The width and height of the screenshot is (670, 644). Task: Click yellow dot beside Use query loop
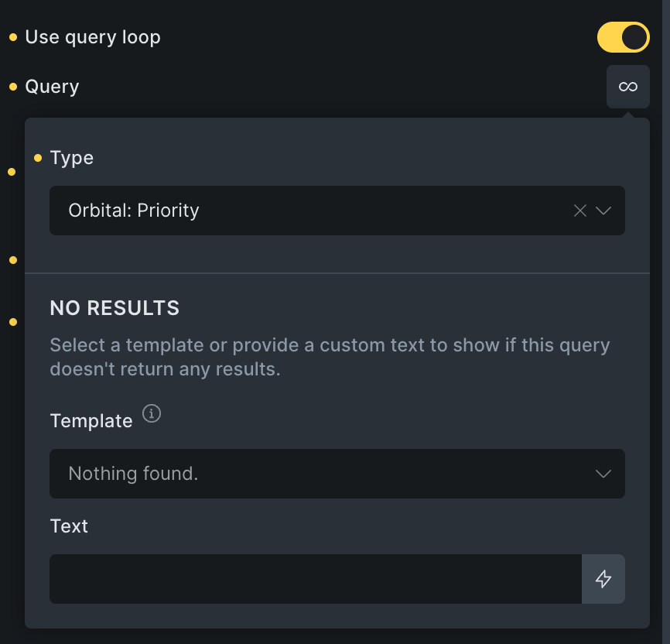tap(13, 37)
